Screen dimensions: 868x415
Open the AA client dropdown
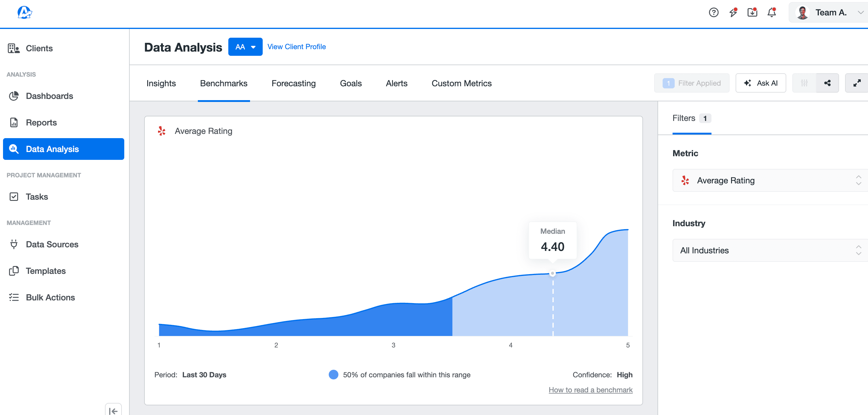[245, 46]
